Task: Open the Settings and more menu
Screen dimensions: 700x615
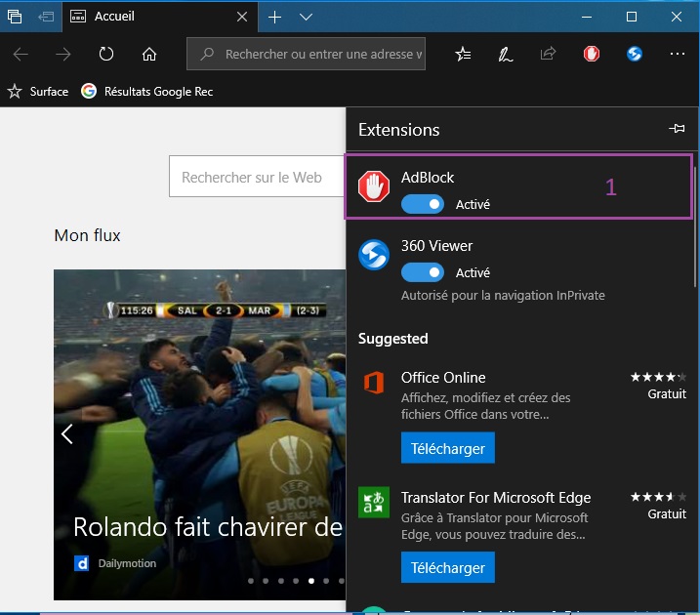Action: (678, 55)
